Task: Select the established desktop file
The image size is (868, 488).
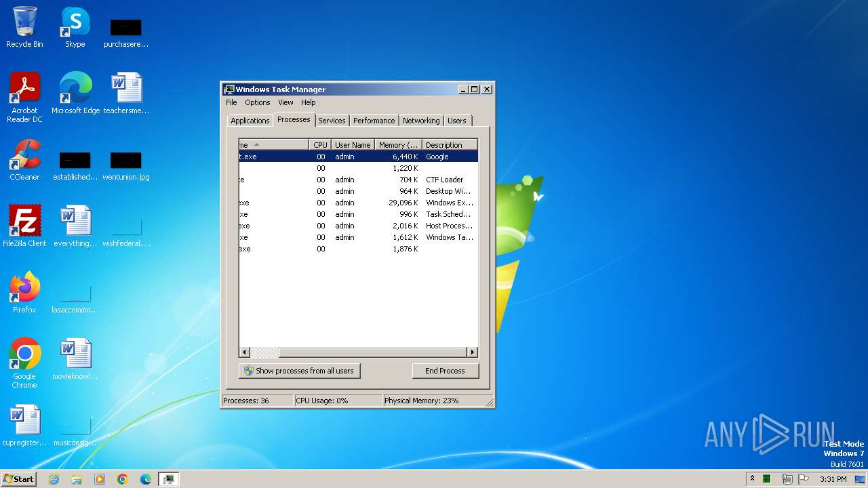Action: (75, 167)
